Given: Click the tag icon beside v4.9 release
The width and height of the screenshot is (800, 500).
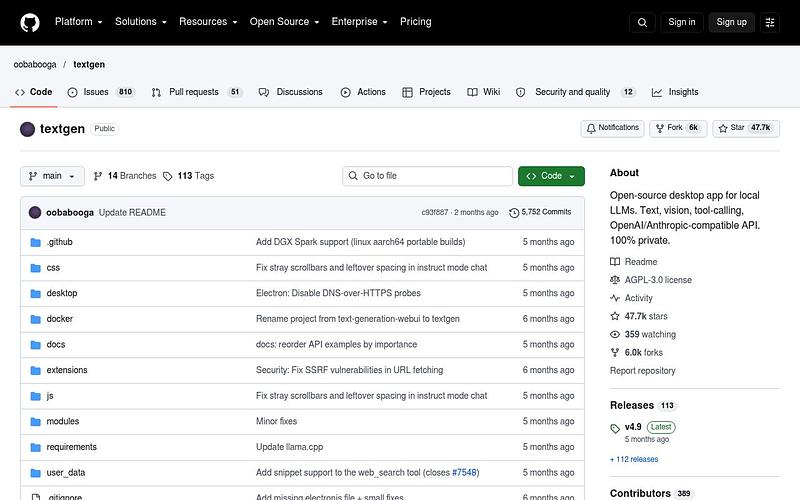Looking at the screenshot, I should (x=615, y=429).
